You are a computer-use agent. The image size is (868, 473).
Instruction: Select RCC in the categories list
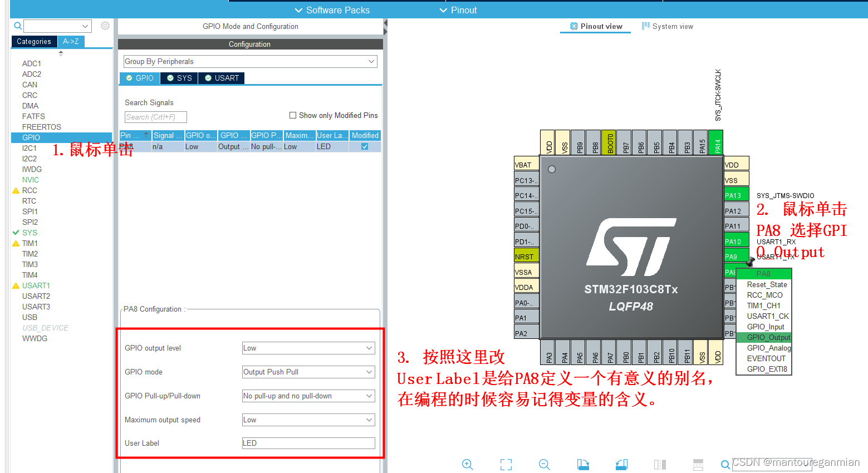click(x=30, y=190)
